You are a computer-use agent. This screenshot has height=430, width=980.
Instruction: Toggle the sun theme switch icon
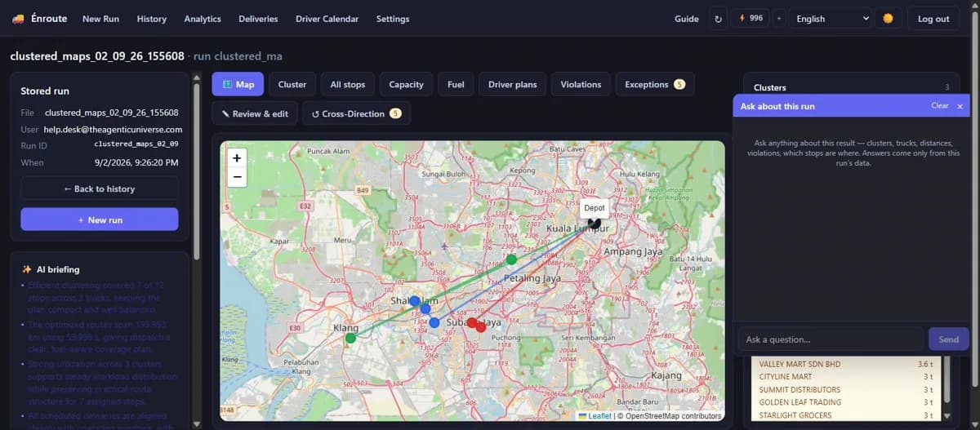888,19
